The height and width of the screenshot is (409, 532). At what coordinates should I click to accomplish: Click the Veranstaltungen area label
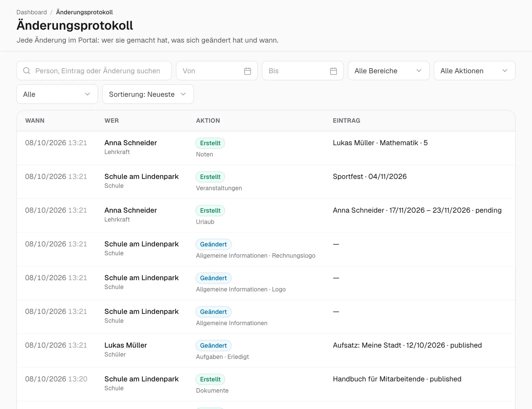219,188
